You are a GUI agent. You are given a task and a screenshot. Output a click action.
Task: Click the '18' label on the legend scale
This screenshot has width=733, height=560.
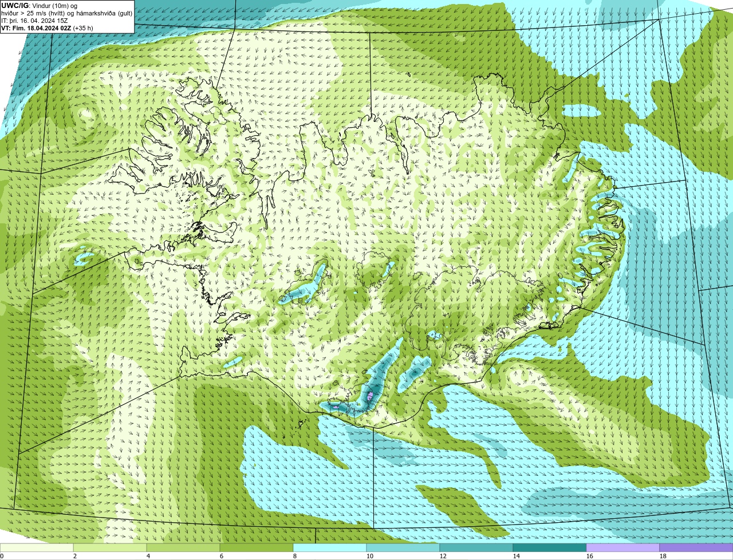point(663,556)
